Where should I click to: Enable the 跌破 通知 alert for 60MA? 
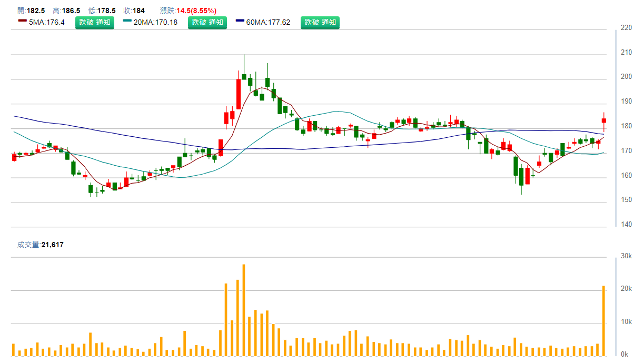(320, 22)
